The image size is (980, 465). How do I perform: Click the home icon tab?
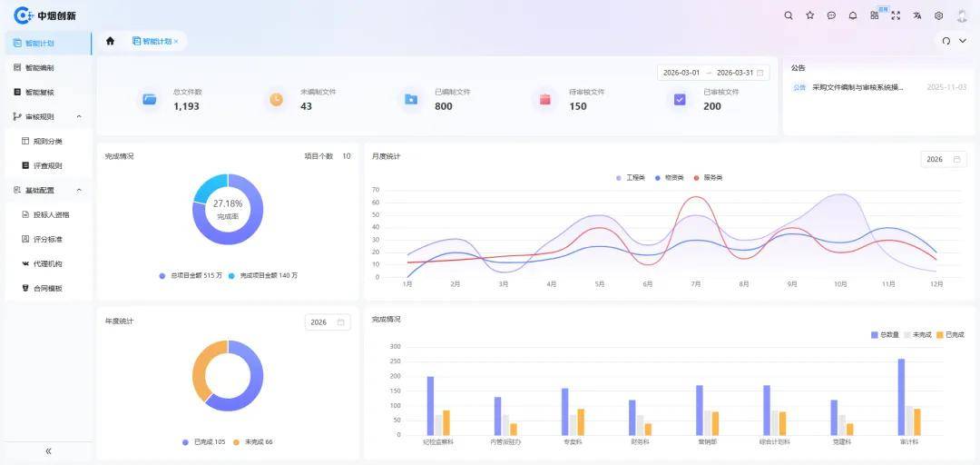coord(111,41)
